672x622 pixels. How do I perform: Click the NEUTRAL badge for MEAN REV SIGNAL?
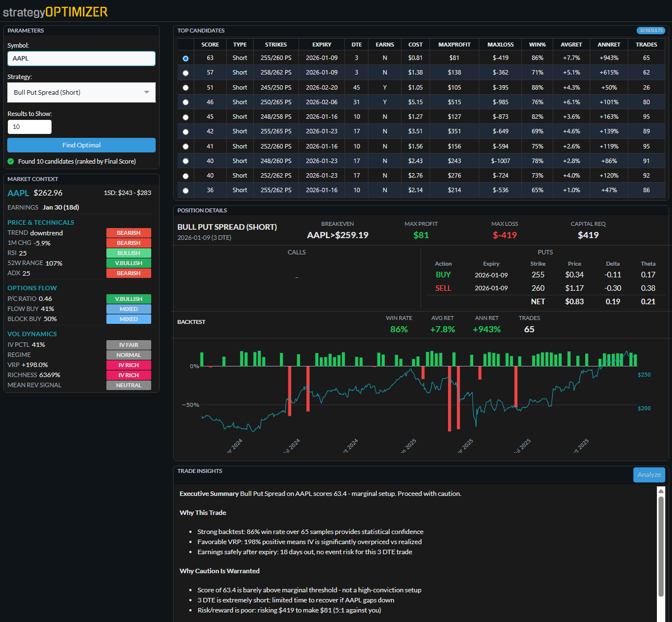coord(128,385)
